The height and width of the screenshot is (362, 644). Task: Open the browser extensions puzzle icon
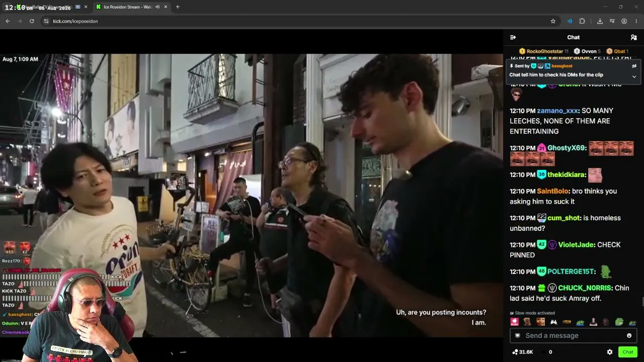point(582,21)
